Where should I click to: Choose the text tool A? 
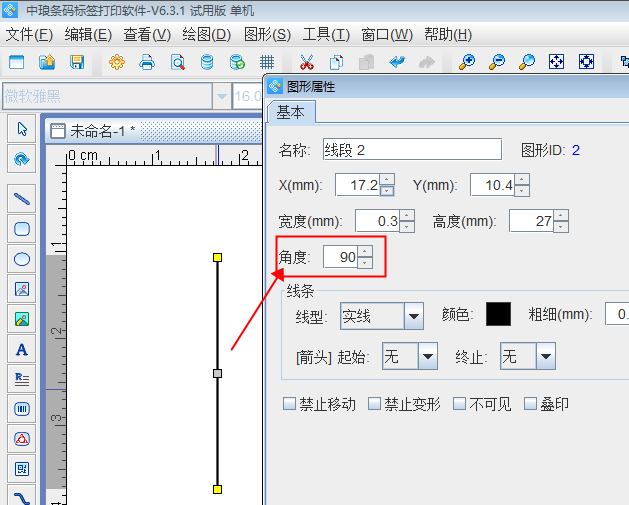(x=22, y=349)
